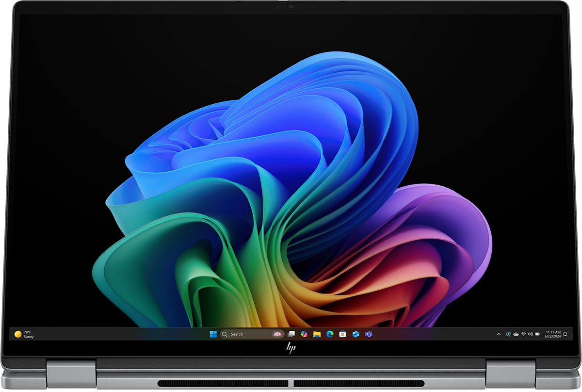The image size is (582, 392).
Task: Open the clock showing 11:11 AM
Action: (x=553, y=334)
